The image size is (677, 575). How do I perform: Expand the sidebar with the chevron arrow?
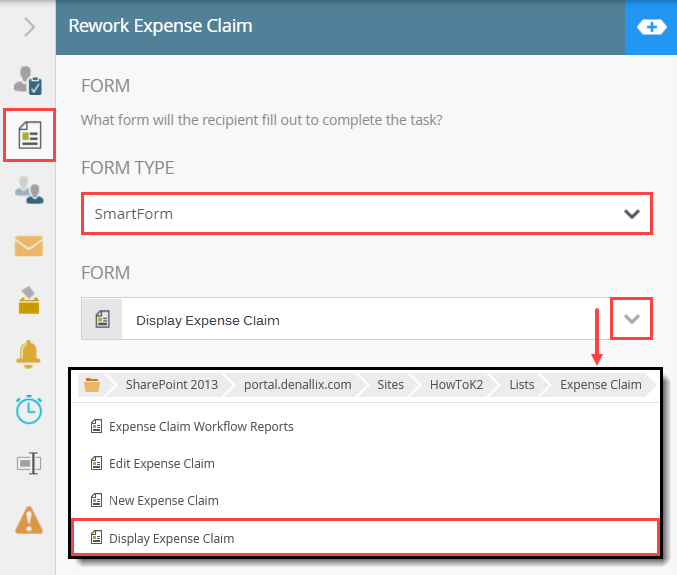[29, 27]
